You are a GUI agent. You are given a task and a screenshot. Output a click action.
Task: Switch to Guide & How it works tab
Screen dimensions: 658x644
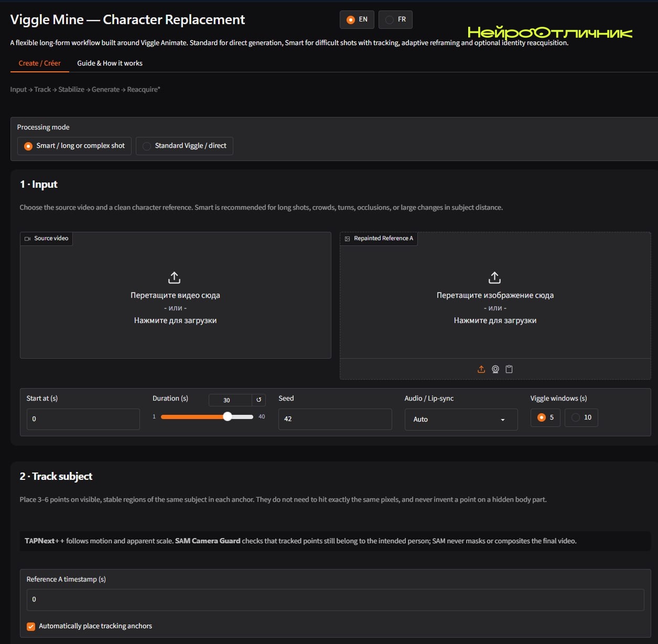pos(110,63)
